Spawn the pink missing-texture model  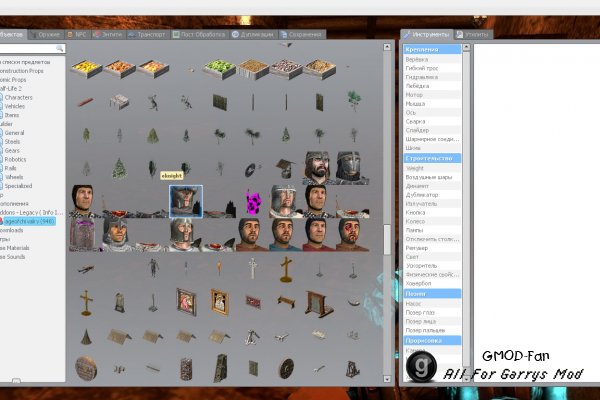[x=253, y=201]
